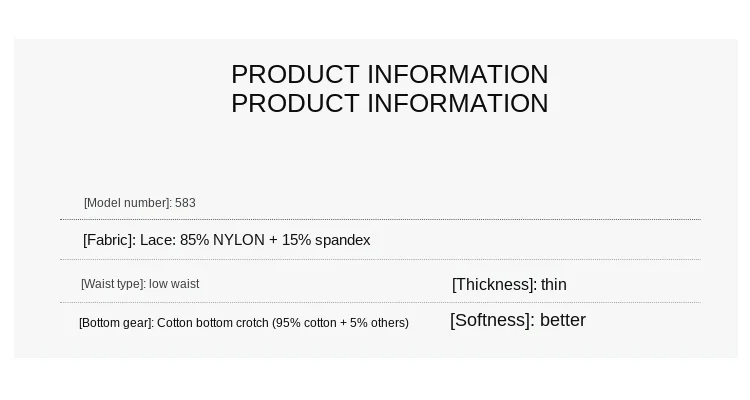Click the word Lace in the Fabric row
750x400 pixels.
[152, 240]
